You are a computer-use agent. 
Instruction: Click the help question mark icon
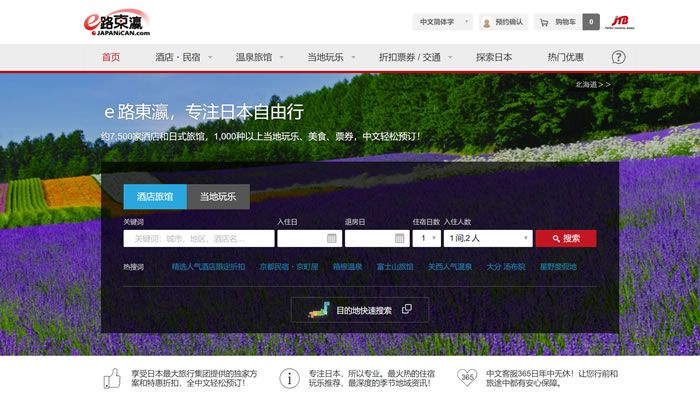618,57
